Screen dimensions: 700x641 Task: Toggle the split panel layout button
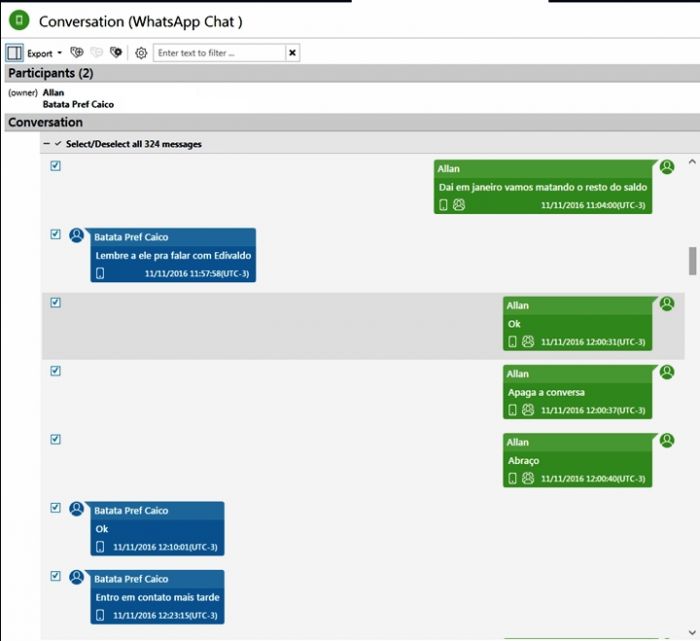coord(14,53)
